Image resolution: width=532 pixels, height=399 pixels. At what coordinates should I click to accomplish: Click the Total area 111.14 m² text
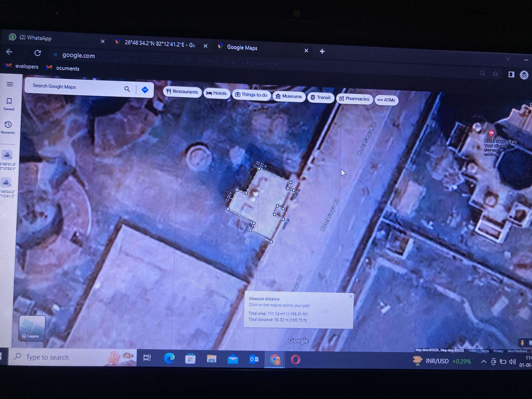278,314
